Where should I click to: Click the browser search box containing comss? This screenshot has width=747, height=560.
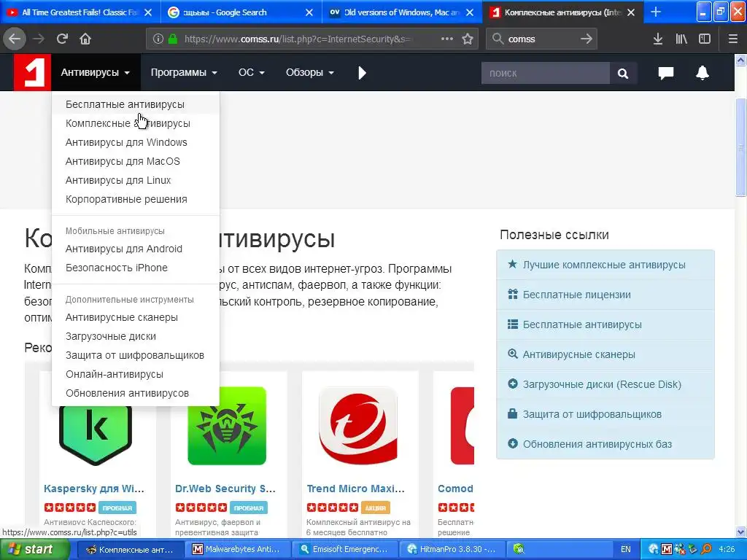pos(541,39)
